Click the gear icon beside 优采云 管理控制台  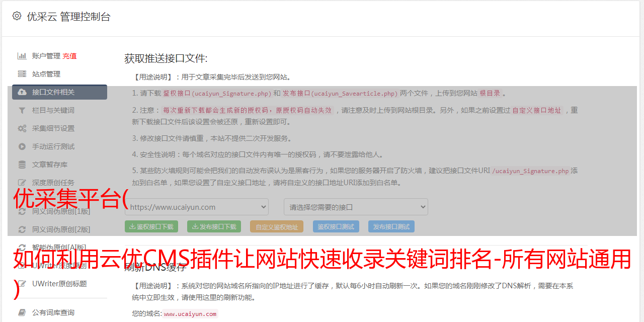(17, 16)
